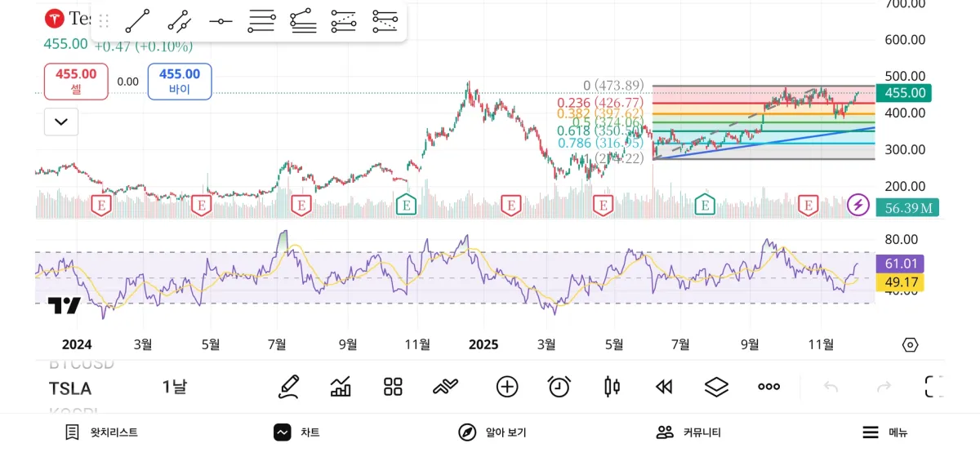Select the trend-based Fibonacci extension tool
Viewport: 980px width, 452px height.
tap(303, 21)
